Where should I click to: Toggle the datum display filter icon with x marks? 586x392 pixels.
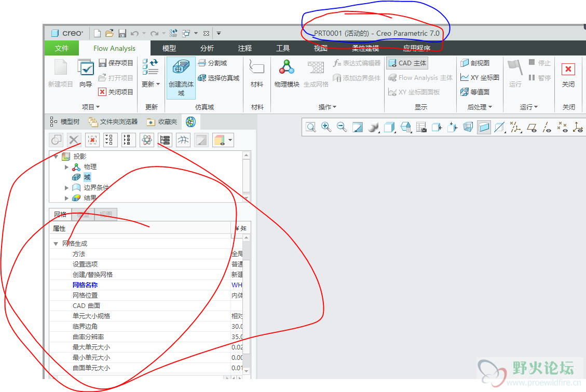coord(516,128)
